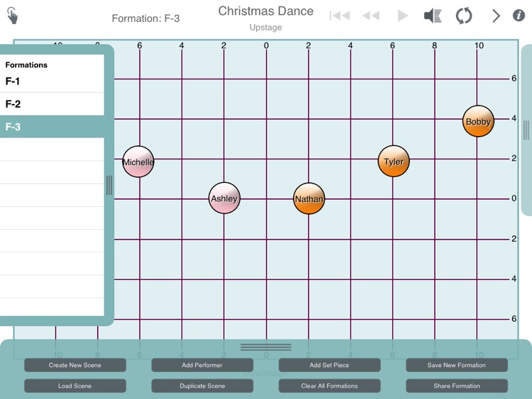Select the Bobby performer marker
The image size is (532, 399).
tap(478, 121)
